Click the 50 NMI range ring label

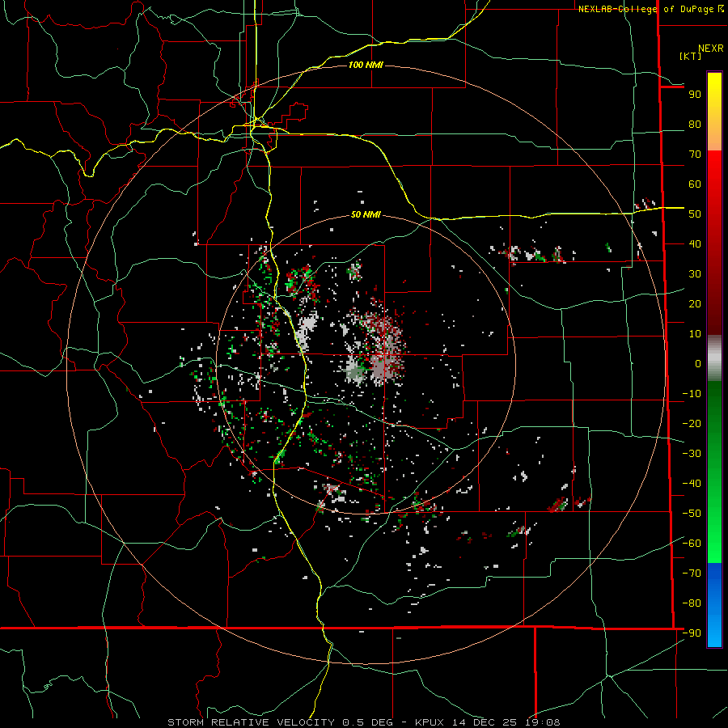coord(366,214)
